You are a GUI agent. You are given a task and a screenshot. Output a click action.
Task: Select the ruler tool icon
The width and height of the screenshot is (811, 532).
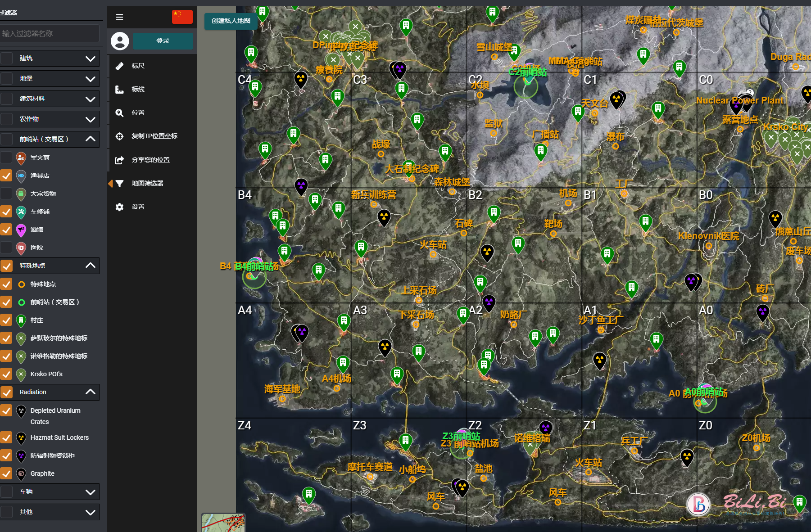coord(119,66)
